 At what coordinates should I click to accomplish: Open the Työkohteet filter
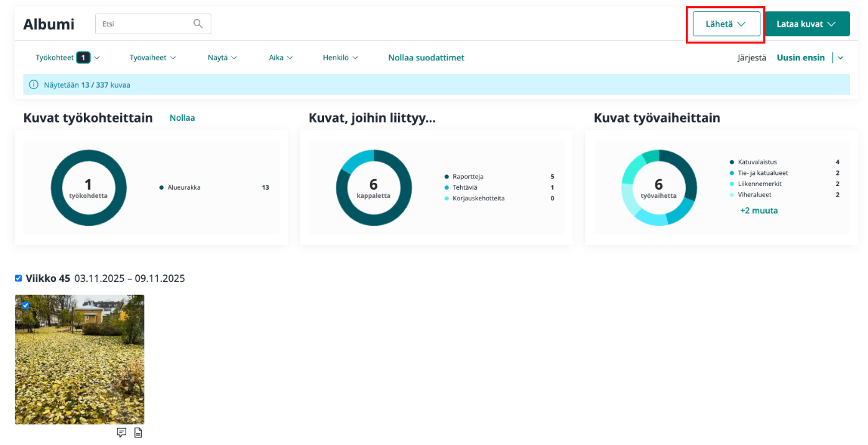point(67,58)
